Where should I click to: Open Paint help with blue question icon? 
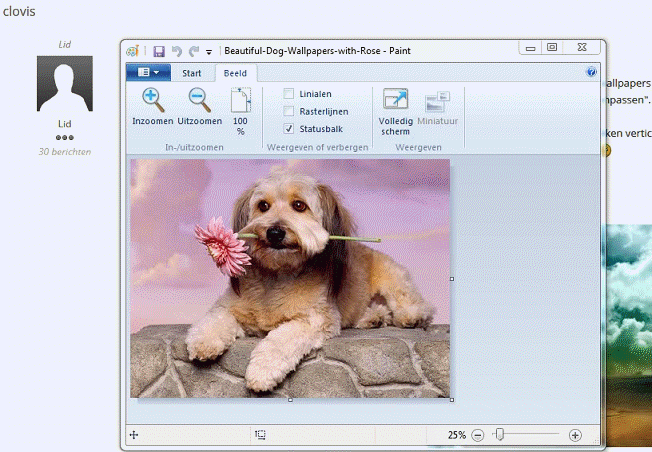[x=591, y=72]
